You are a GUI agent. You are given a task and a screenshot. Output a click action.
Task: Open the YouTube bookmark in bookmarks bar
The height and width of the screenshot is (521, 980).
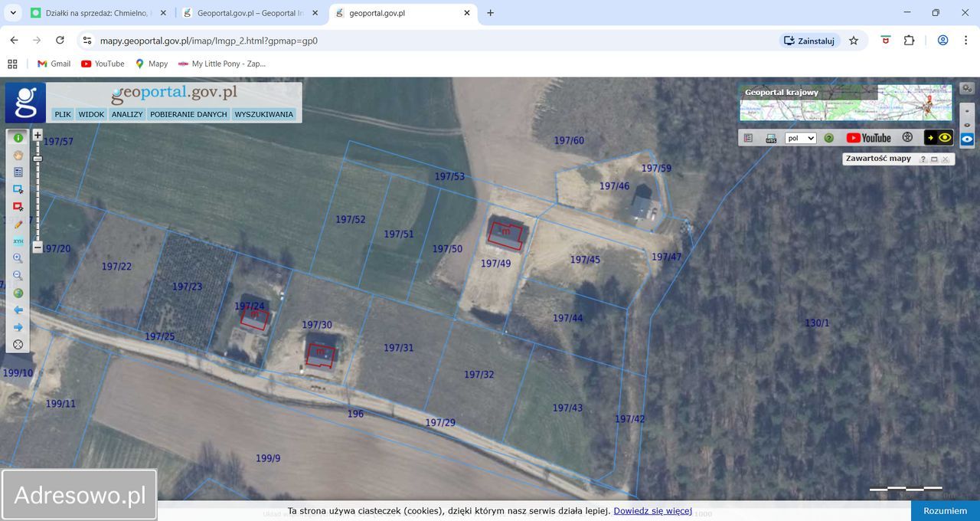click(x=103, y=64)
